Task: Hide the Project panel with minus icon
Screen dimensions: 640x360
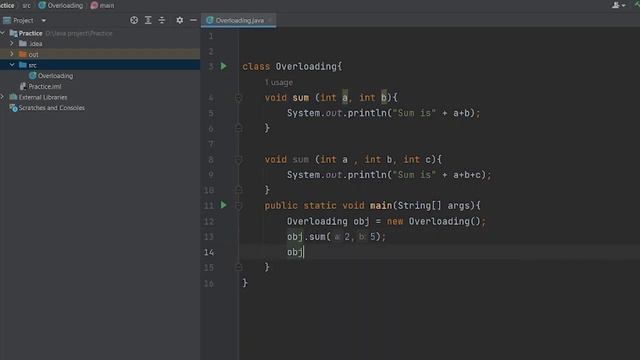Action: [x=193, y=20]
